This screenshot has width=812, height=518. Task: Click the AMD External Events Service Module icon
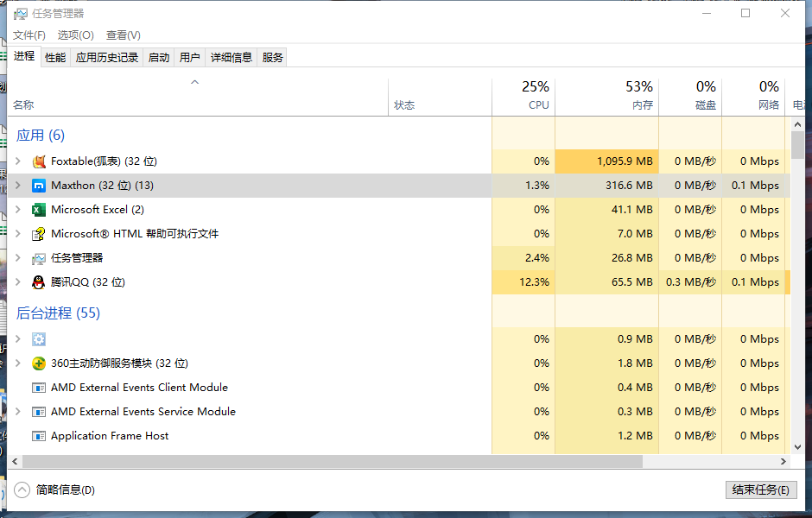[x=39, y=412]
